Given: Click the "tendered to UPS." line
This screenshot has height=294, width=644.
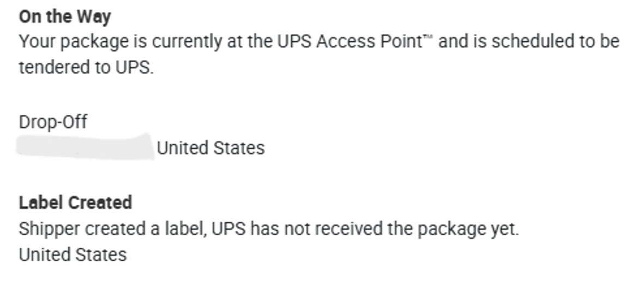Looking at the screenshot, I should (x=86, y=68).
